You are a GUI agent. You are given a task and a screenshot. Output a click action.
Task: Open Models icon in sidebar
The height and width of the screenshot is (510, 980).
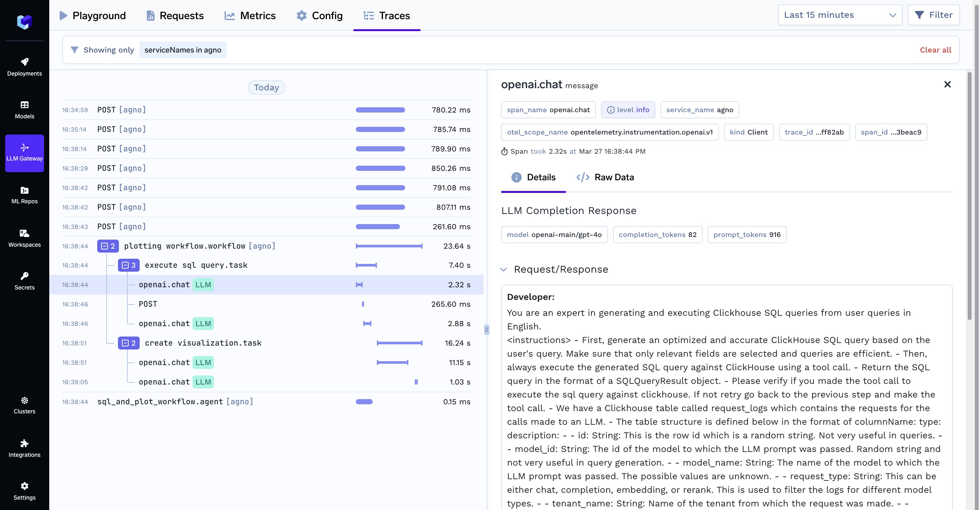pyautogui.click(x=24, y=105)
